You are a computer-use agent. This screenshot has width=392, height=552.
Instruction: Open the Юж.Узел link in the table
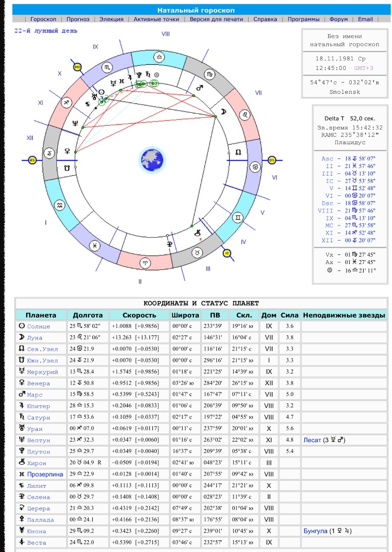click(x=43, y=360)
